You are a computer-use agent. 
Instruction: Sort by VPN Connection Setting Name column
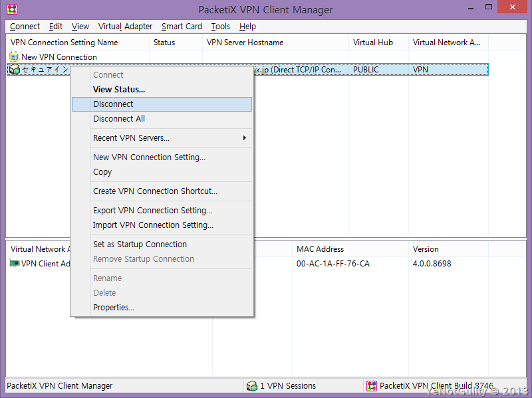point(78,43)
